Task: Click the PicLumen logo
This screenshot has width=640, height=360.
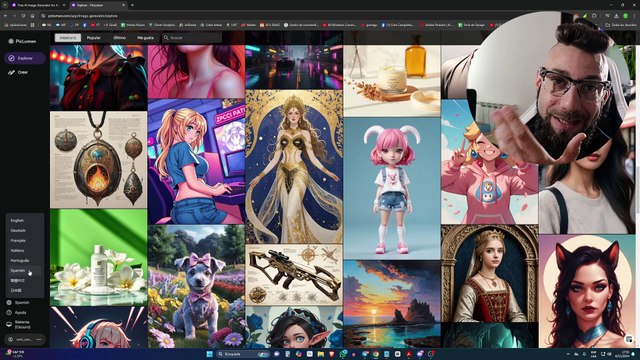Action: pyautogui.click(x=22, y=41)
